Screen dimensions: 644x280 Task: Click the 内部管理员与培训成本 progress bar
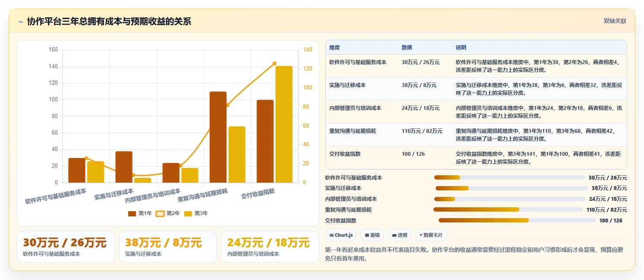point(509,199)
